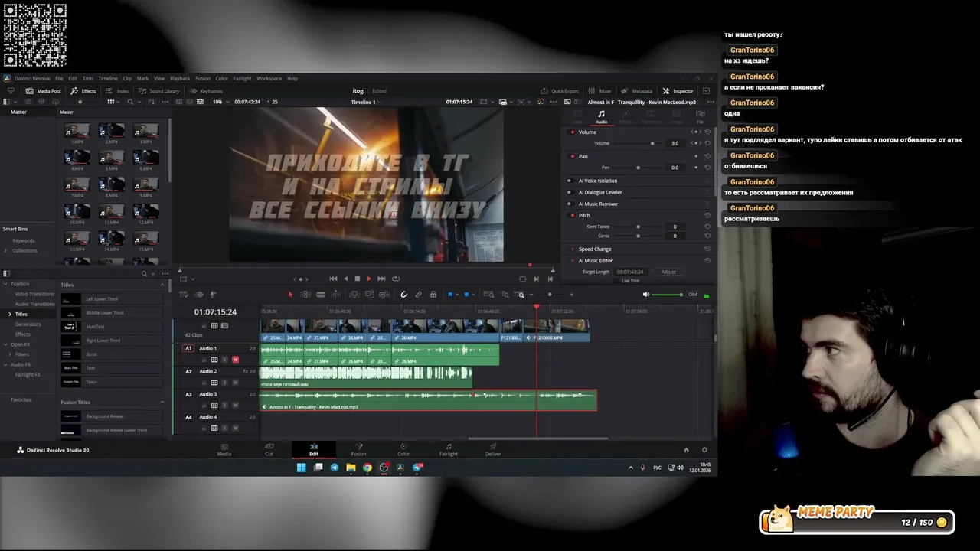Open the Media page
The width and height of the screenshot is (980, 551).
pyautogui.click(x=224, y=450)
